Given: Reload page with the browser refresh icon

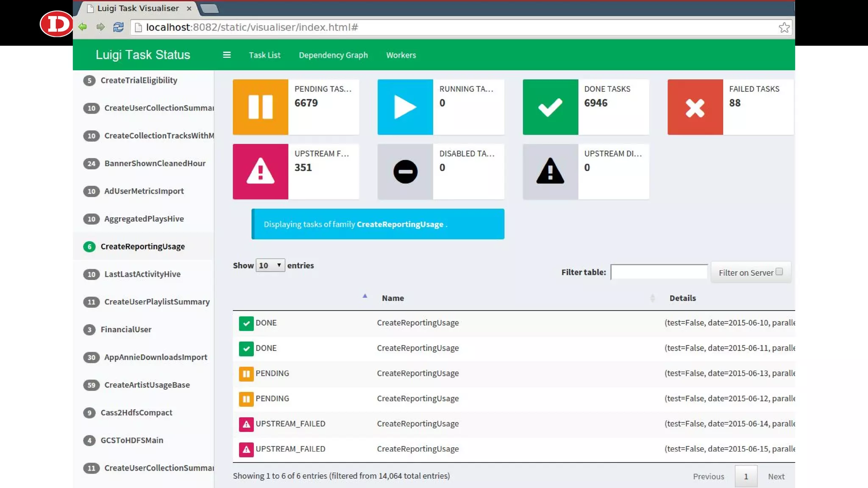Looking at the screenshot, I should (118, 27).
